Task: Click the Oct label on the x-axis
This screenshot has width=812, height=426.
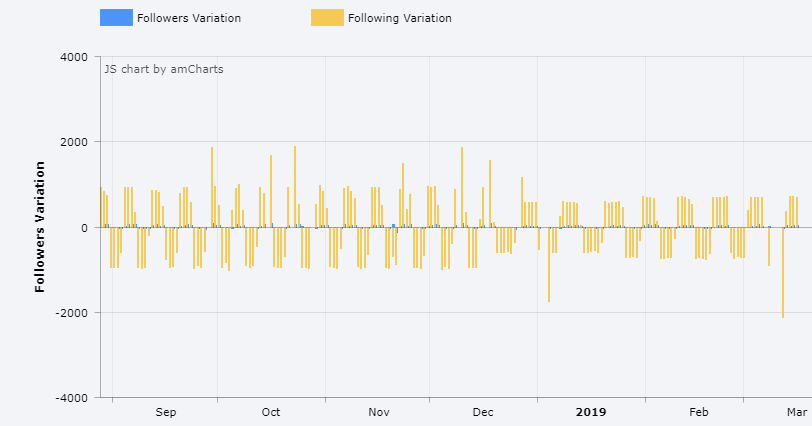Action: [x=271, y=412]
